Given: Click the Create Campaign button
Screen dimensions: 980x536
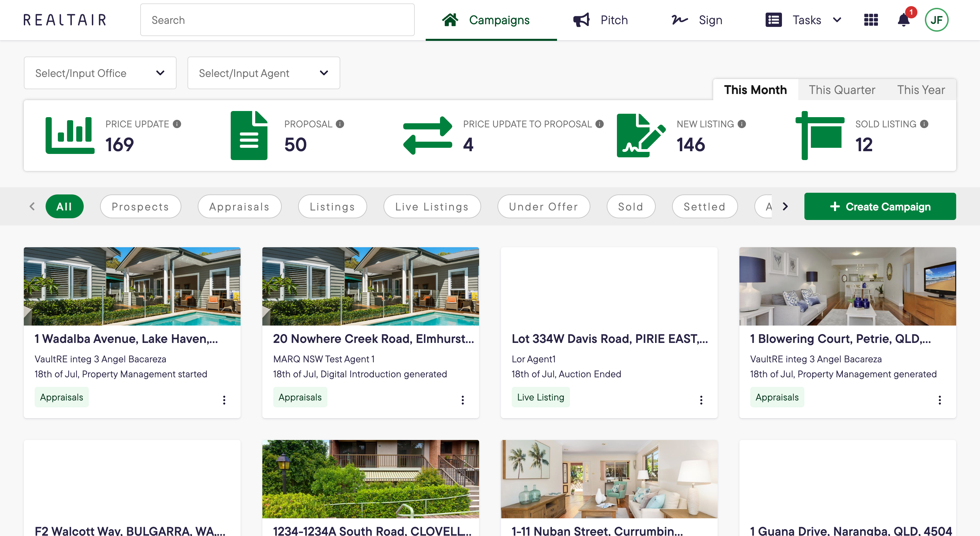Looking at the screenshot, I should pos(880,207).
